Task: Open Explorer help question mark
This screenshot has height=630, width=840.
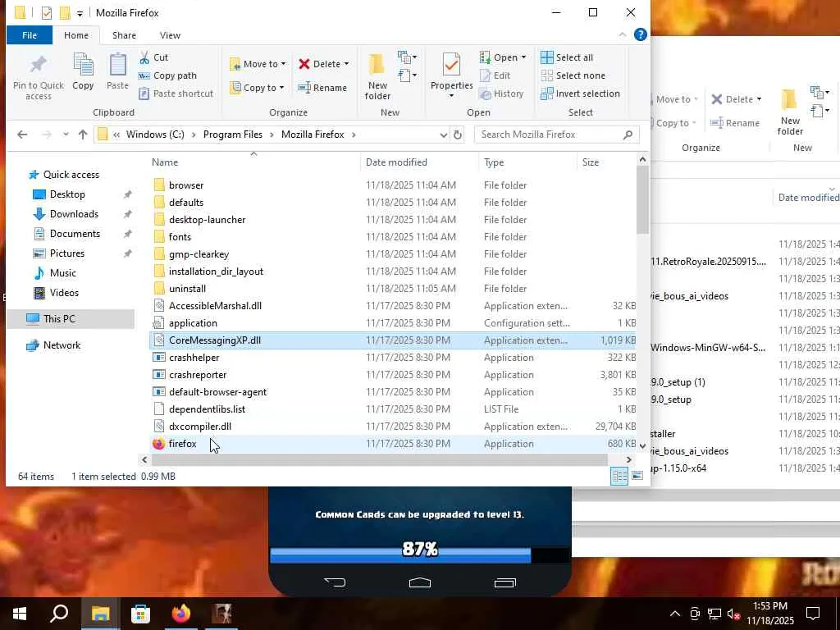Action: (640, 34)
